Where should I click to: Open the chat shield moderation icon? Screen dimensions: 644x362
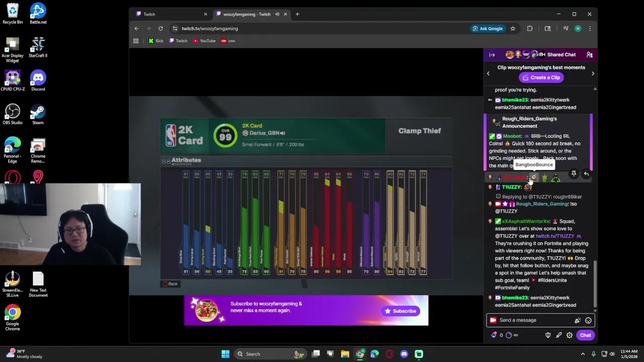548,335
